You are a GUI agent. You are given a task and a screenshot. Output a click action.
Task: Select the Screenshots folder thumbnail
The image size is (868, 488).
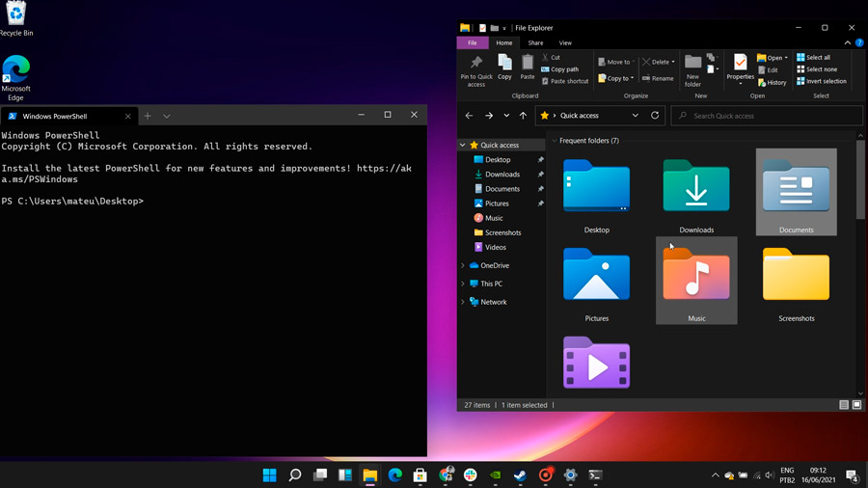tap(796, 281)
